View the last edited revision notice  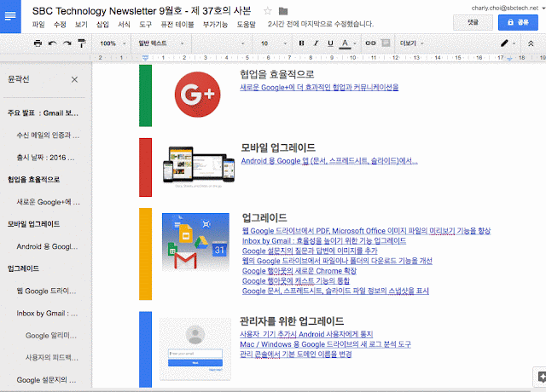[x=321, y=24]
